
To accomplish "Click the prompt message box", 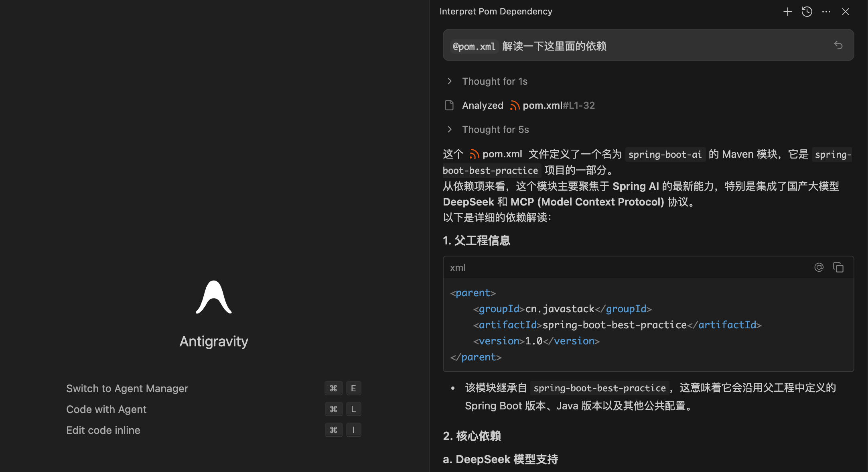I will point(682,45).
